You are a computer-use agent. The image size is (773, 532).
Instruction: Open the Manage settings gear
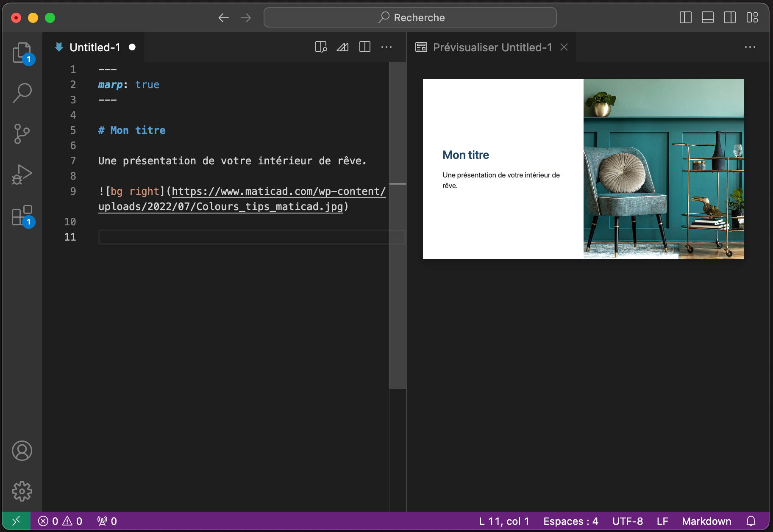[22, 491]
